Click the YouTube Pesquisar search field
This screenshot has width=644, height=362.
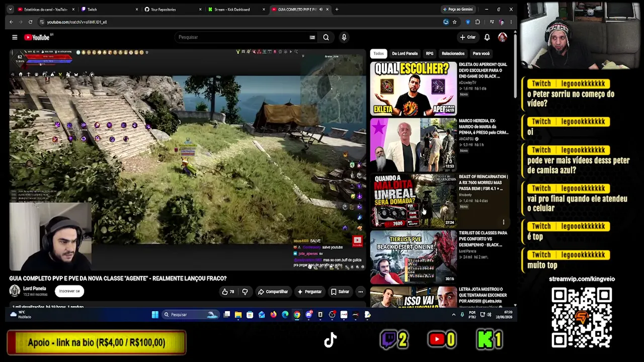tap(243, 37)
